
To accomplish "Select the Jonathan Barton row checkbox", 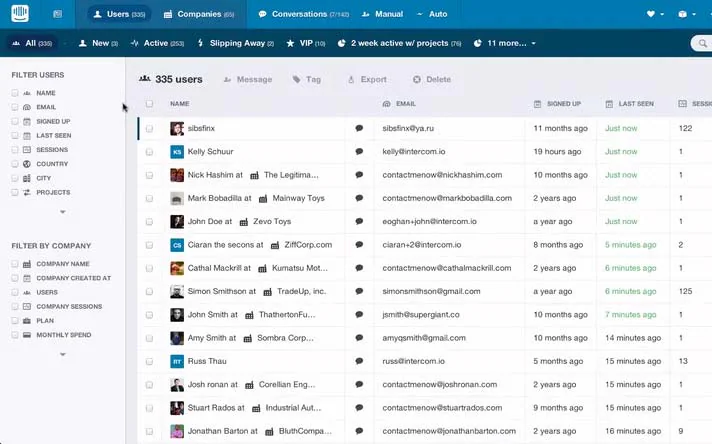I will pyautogui.click(x=149, y=431).
